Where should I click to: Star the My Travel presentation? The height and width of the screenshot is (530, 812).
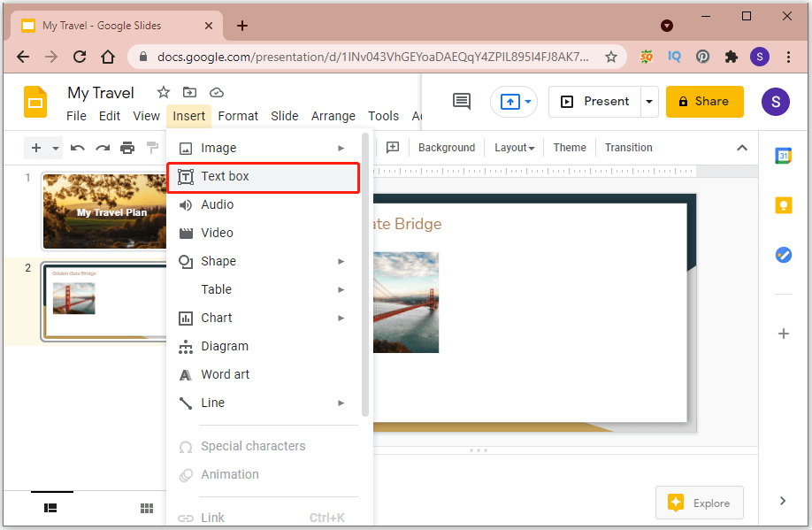point(164,91)
